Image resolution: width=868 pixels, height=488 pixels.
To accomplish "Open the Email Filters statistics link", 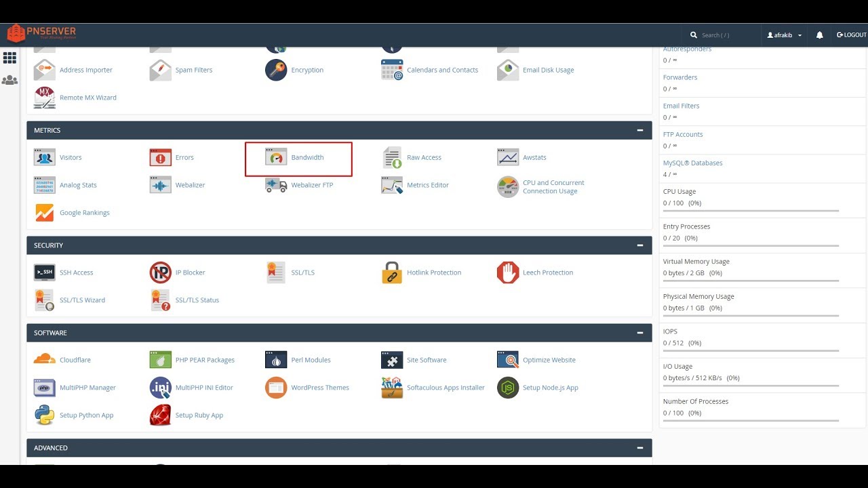I will [681, 106].
